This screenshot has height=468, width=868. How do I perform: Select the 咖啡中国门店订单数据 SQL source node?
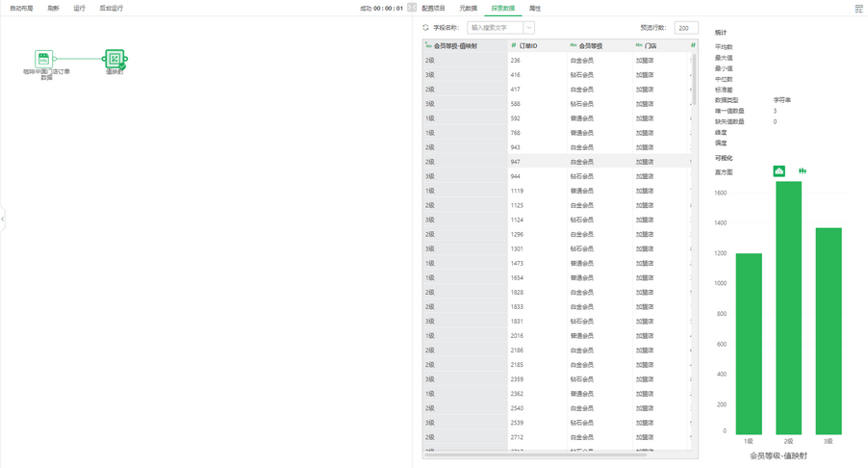[x=43, y=59]
